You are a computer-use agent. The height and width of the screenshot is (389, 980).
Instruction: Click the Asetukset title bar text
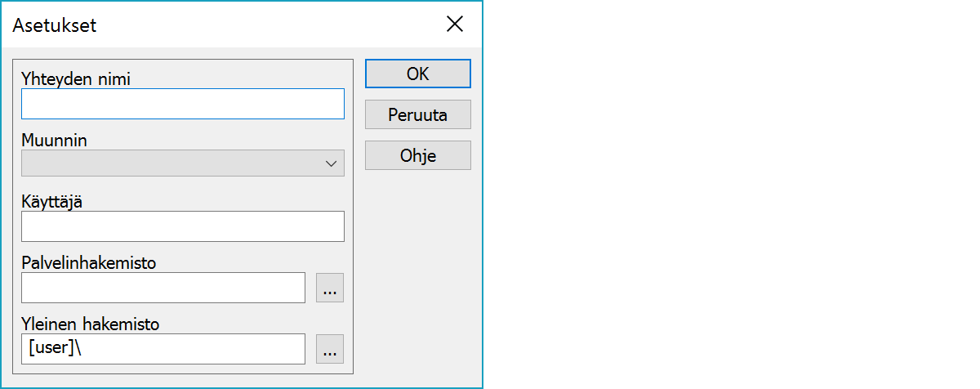[55, 25]
